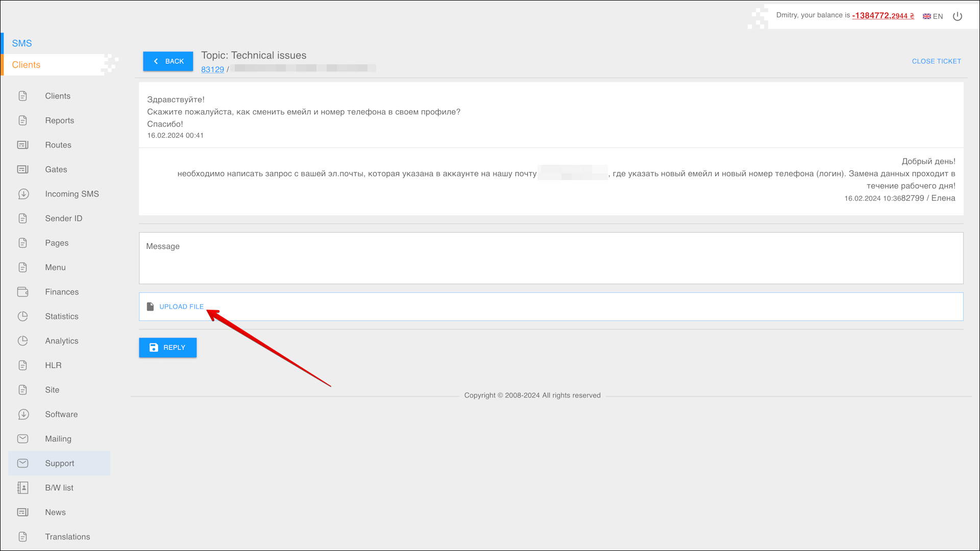Click the Close Ticket link

936,61
